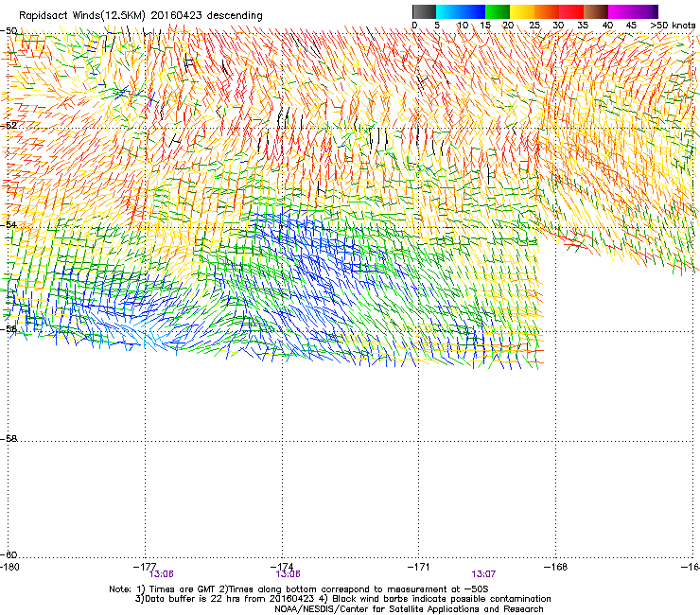Click the '20160423 descending' title text

pyautogui.click(x=206, y=16)
